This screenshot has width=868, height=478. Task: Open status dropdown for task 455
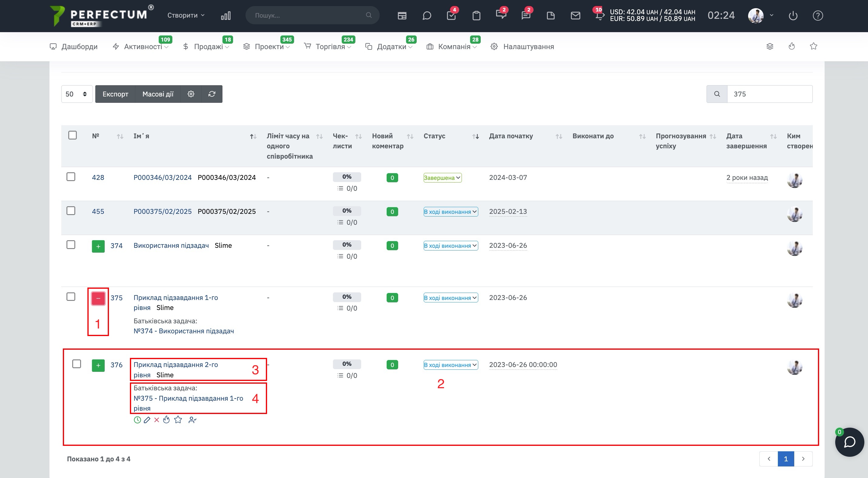451,212
